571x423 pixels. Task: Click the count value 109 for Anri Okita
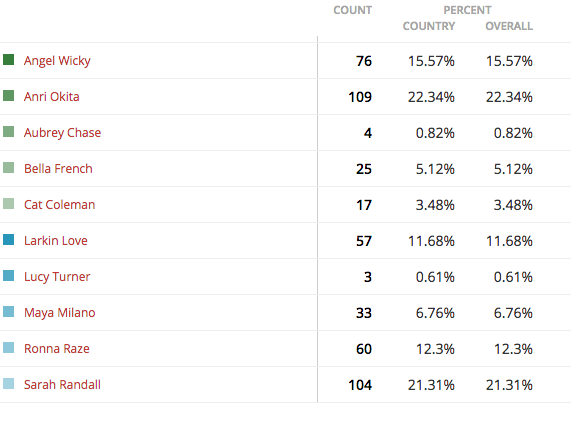point(360,97)
